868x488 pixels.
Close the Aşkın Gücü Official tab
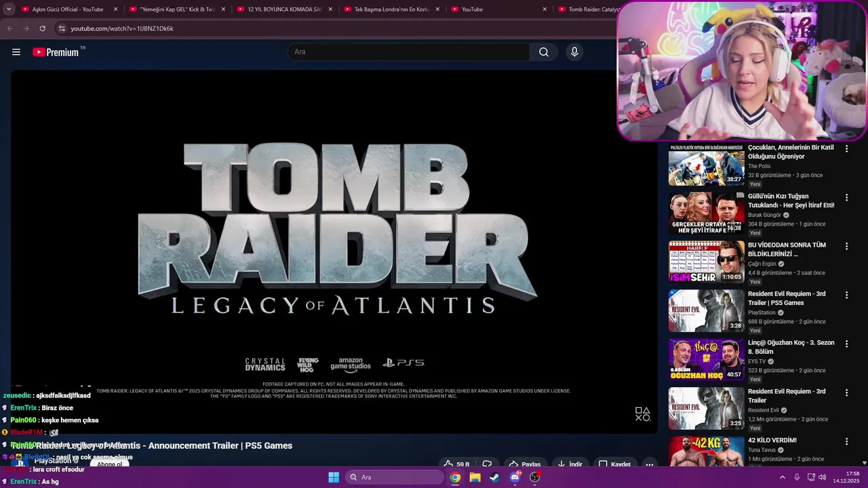pos(115,9)
